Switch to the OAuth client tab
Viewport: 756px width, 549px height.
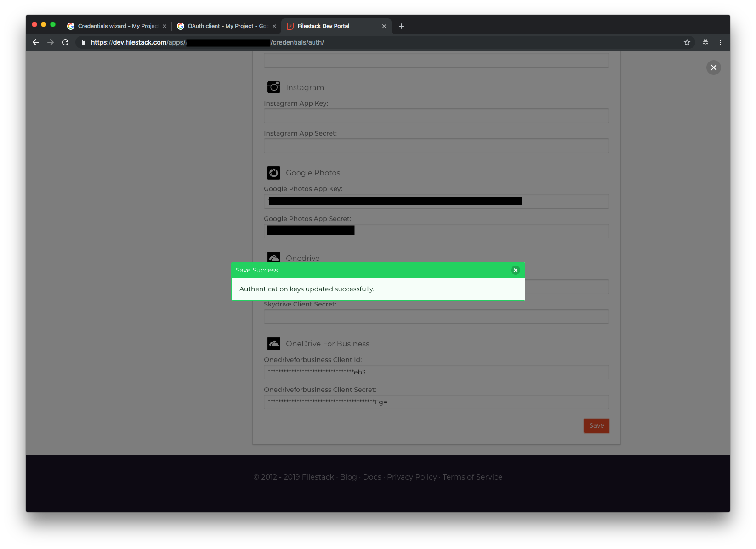227,26
